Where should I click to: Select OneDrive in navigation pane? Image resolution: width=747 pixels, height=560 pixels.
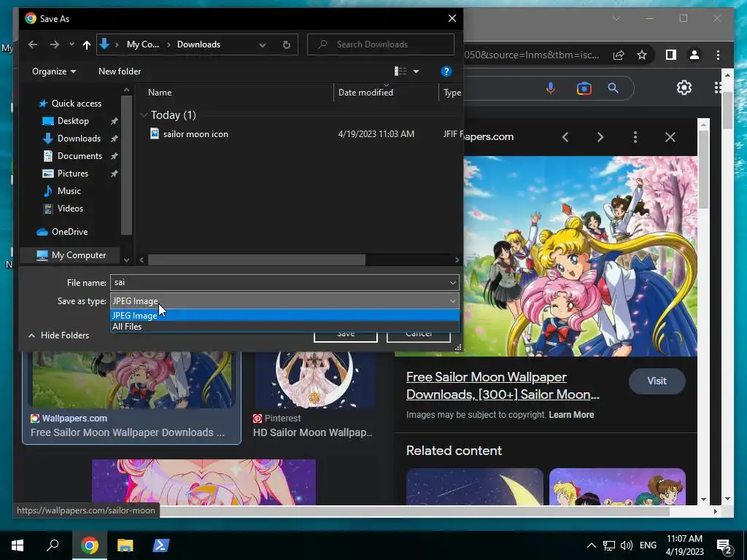[63, 232]
